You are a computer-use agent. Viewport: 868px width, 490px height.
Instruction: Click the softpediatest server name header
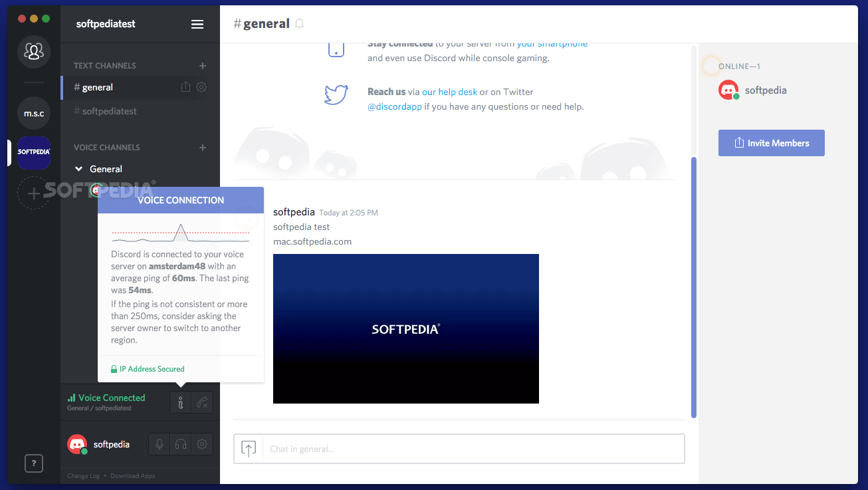pyautogui.click(x=106, y=24)
